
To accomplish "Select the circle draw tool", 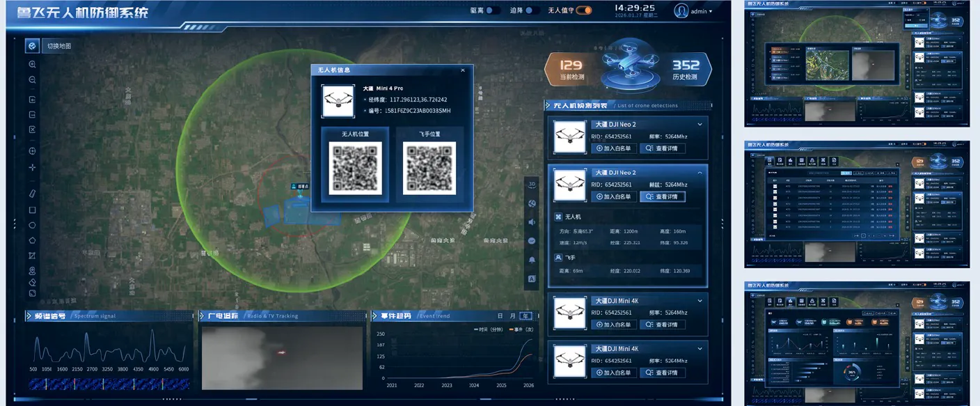I will coord(32,225).
